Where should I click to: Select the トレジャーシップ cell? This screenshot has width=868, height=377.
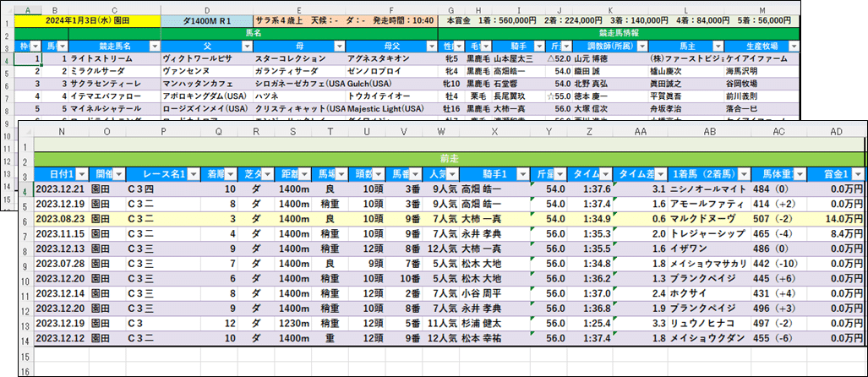tap(709, 233)
